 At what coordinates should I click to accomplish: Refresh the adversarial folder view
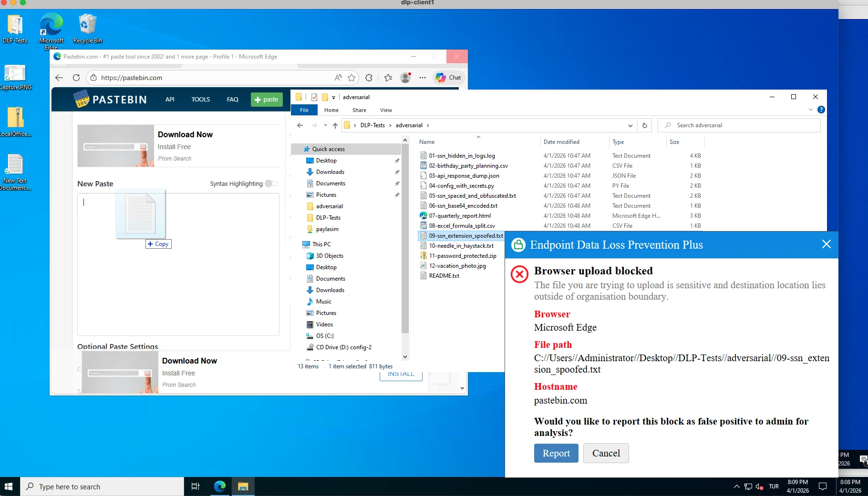[x=645, y=125]
